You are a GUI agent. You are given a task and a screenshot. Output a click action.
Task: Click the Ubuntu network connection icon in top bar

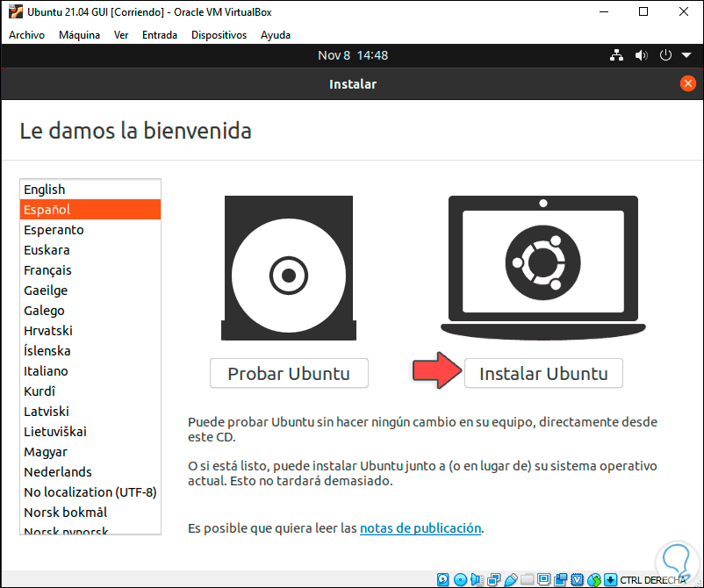coord(616,55)
